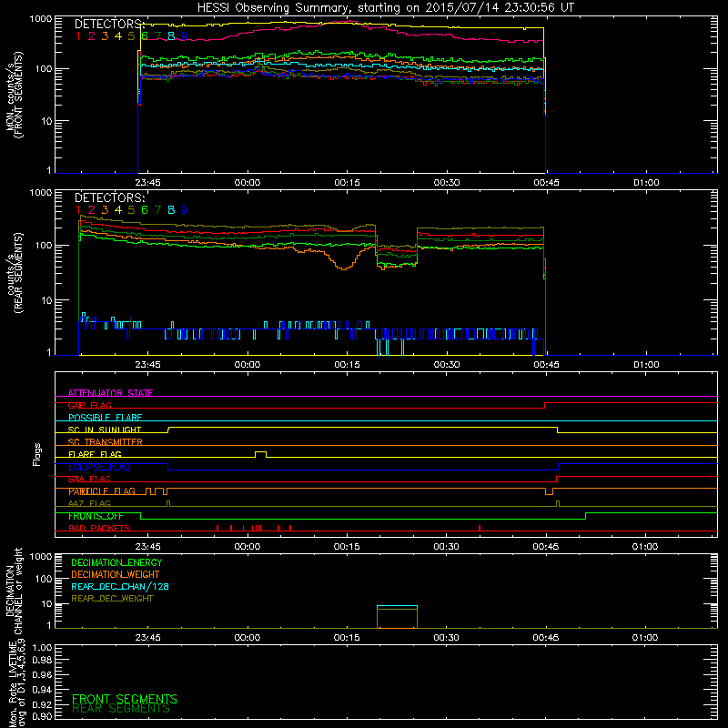728x728 pixels.
Task: Click the AAZ FLAG label
Action: [x=89, y=503]
